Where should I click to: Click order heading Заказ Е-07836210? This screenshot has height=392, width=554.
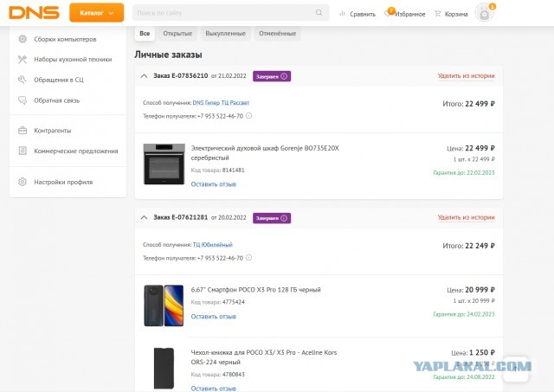point(181,76)
